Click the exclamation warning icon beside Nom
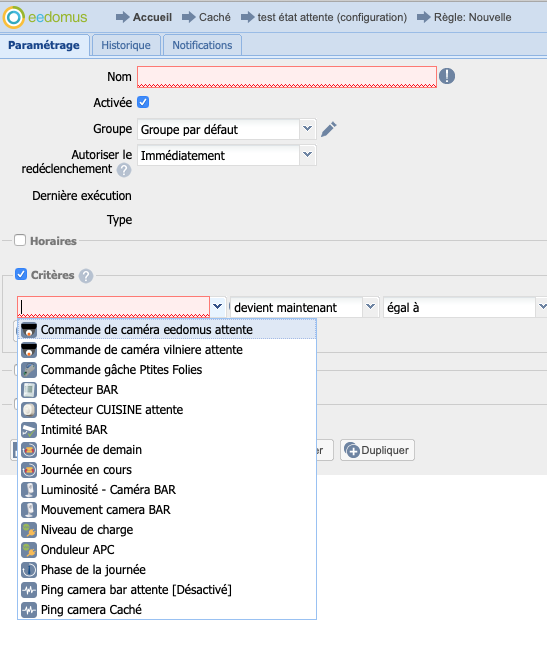The width and height of the screenshot is (547, 662). [447, 76]
